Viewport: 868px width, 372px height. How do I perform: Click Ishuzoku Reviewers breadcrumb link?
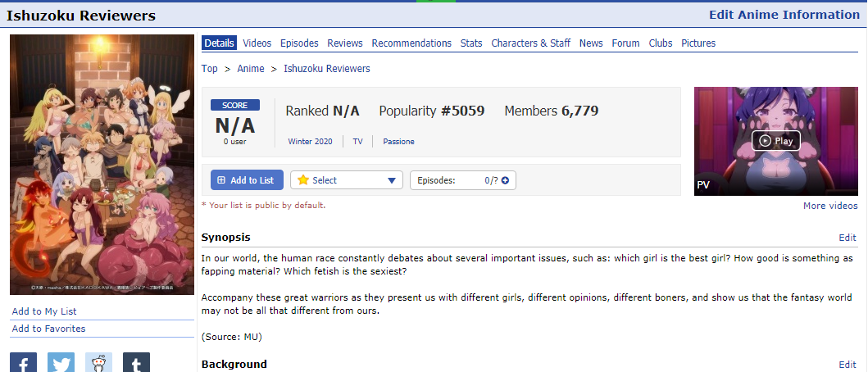point(326,69)
